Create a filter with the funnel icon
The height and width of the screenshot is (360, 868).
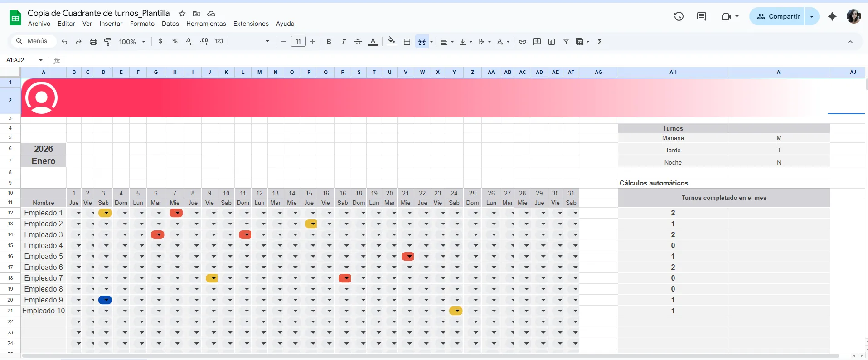[566, 42]
